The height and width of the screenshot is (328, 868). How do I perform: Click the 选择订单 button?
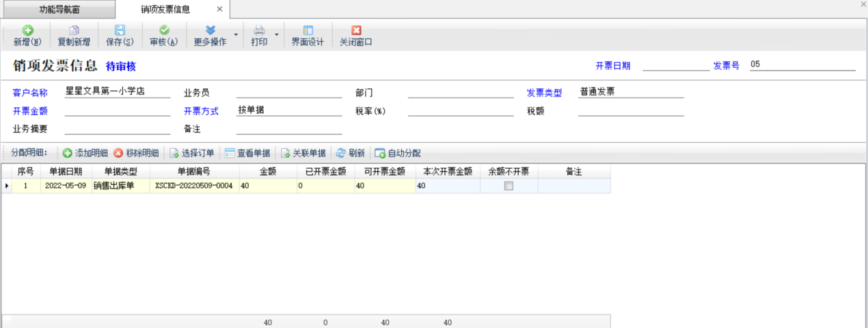pos(174,153)
